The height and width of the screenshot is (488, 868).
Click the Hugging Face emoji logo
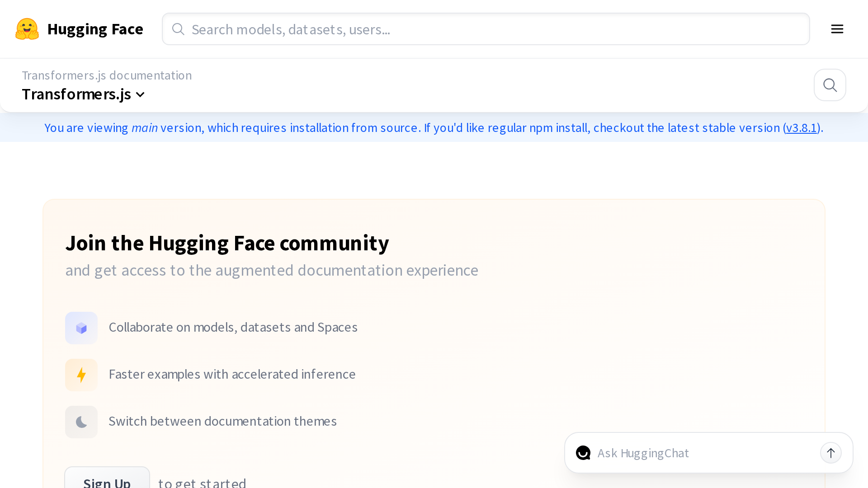27,29
